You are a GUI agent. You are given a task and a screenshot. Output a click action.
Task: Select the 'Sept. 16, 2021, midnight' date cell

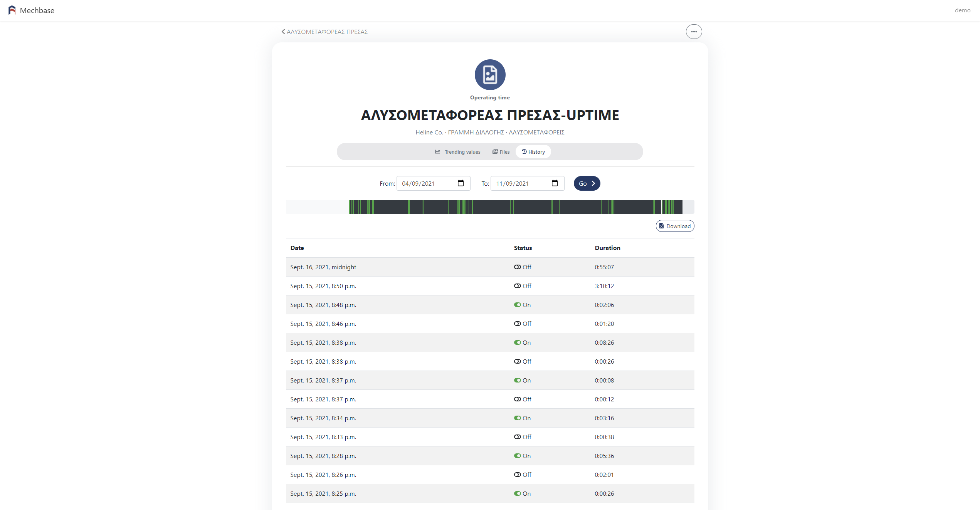click(323, 267)
